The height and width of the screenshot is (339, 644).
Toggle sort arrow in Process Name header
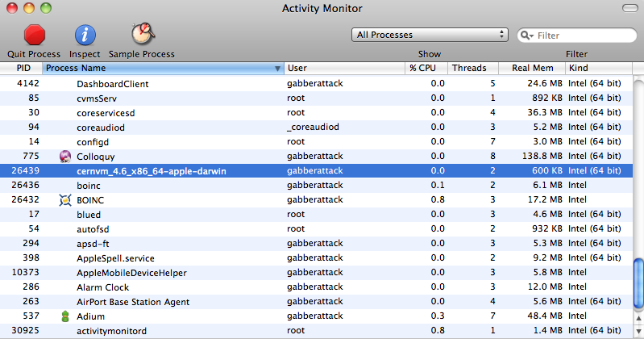click(x=277, y=69)
